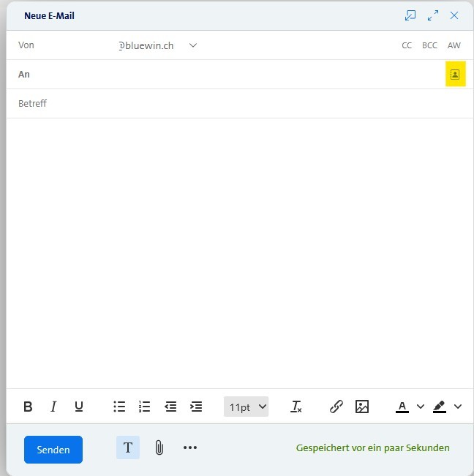Apply the text color A button

pos(402,407)
